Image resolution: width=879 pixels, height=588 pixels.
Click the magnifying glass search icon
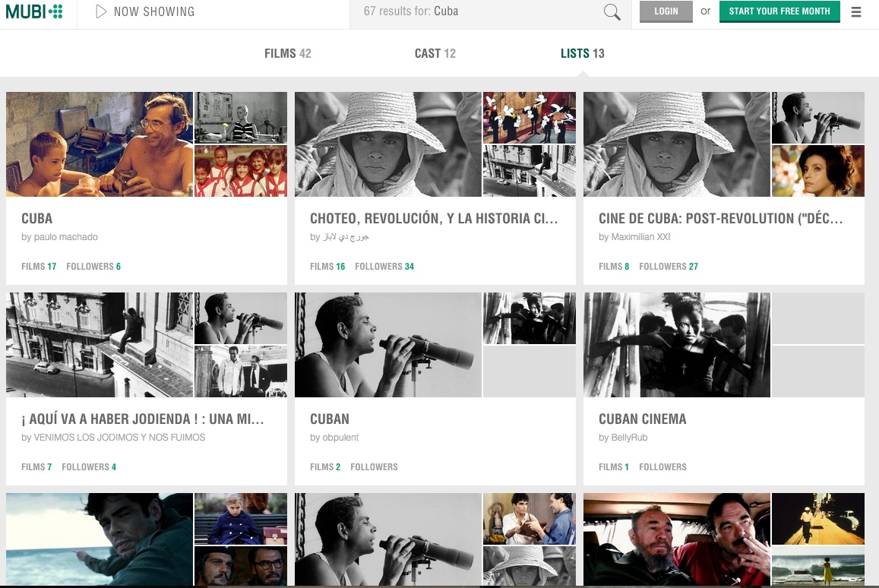coord(612,11)
